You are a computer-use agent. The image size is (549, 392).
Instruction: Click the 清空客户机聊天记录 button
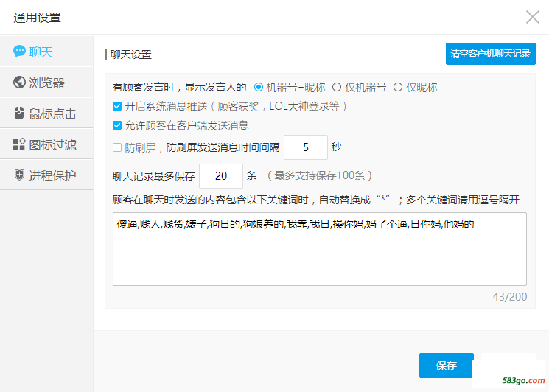point(491,54)
